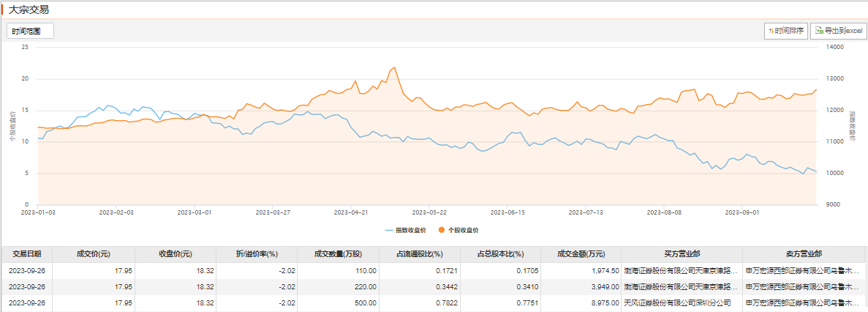Image resolution: width=868 pixels, height=312 pixels.
Task: Click the 卖方营业部 column header
Action: 804,254
